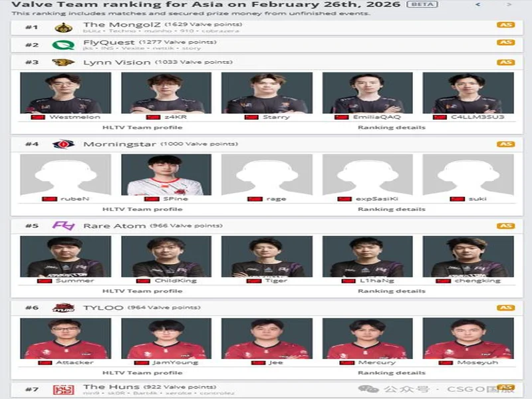The image size is (532, 399).
Task: Collapse the Morningstar team header
Action: [266, 144]
